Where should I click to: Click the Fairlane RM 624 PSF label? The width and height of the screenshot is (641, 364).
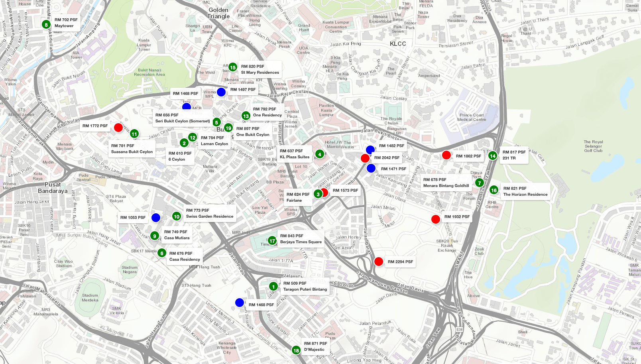point(298,197)
